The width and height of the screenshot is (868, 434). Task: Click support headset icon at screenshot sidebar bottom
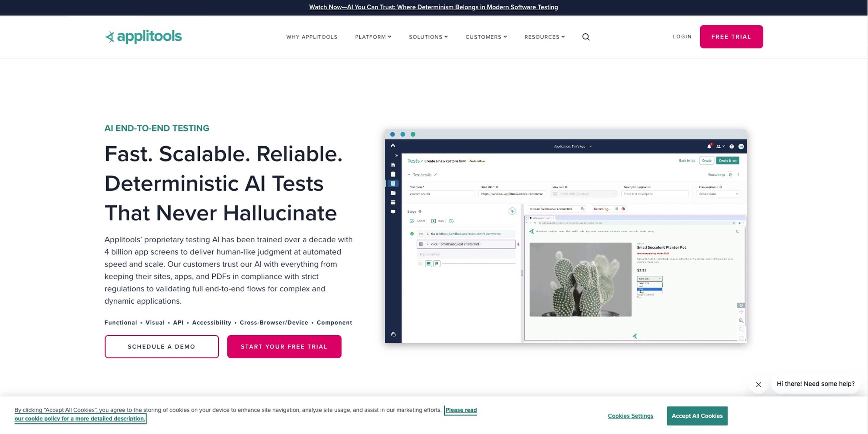tap(393, 334)
